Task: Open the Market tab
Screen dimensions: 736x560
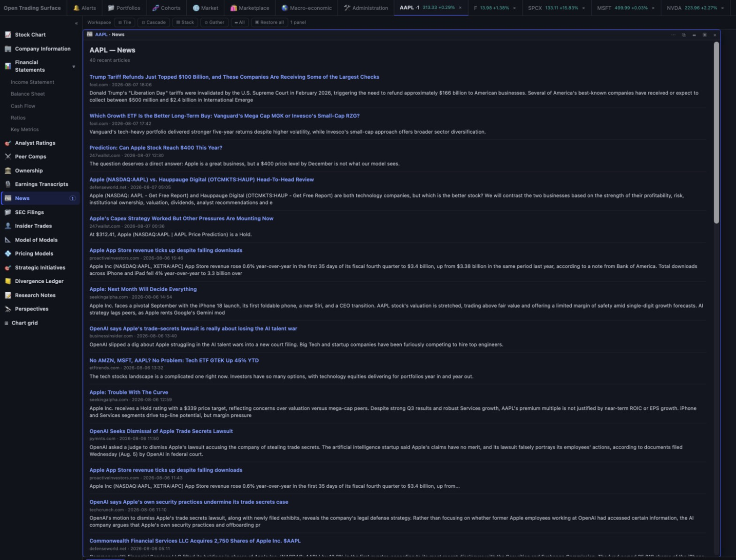Action: [x=206, y=8]
